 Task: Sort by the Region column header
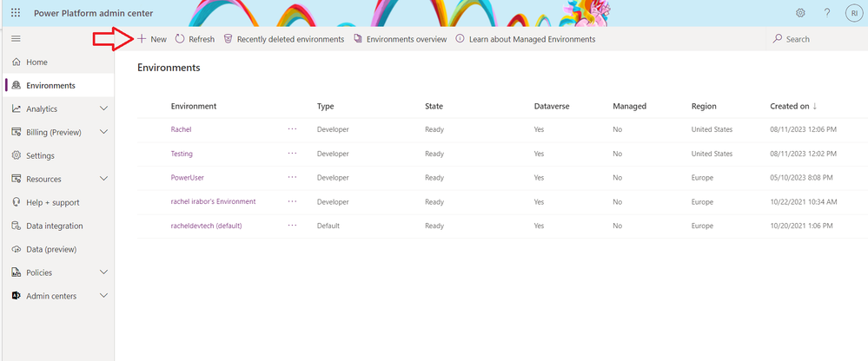704,106
